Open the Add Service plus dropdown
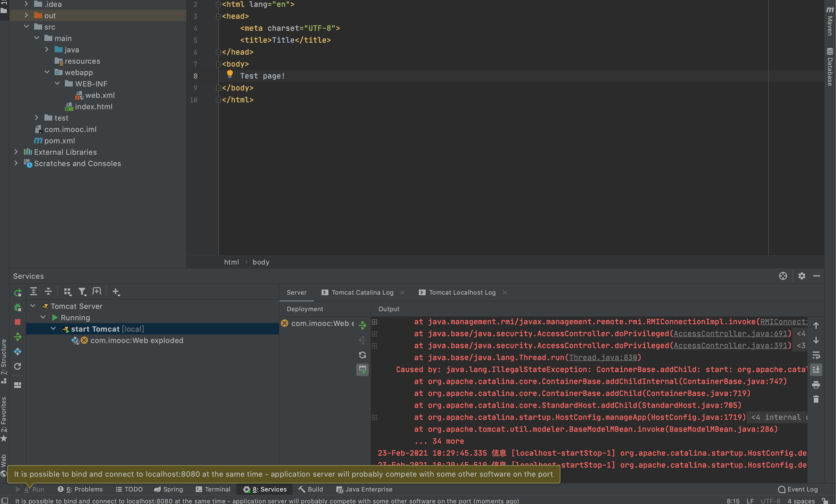 (x=116, y=292)
